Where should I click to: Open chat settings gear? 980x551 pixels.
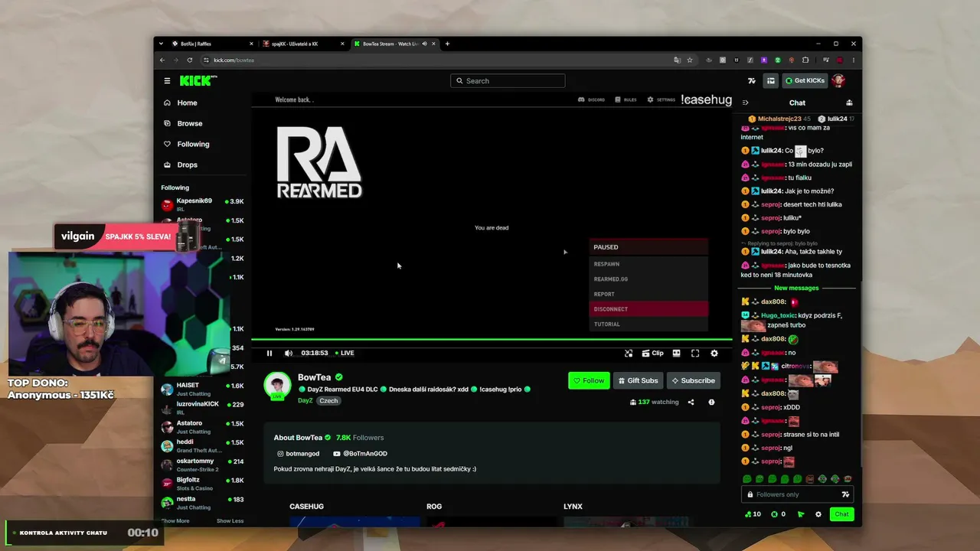[x=818, y=514]
